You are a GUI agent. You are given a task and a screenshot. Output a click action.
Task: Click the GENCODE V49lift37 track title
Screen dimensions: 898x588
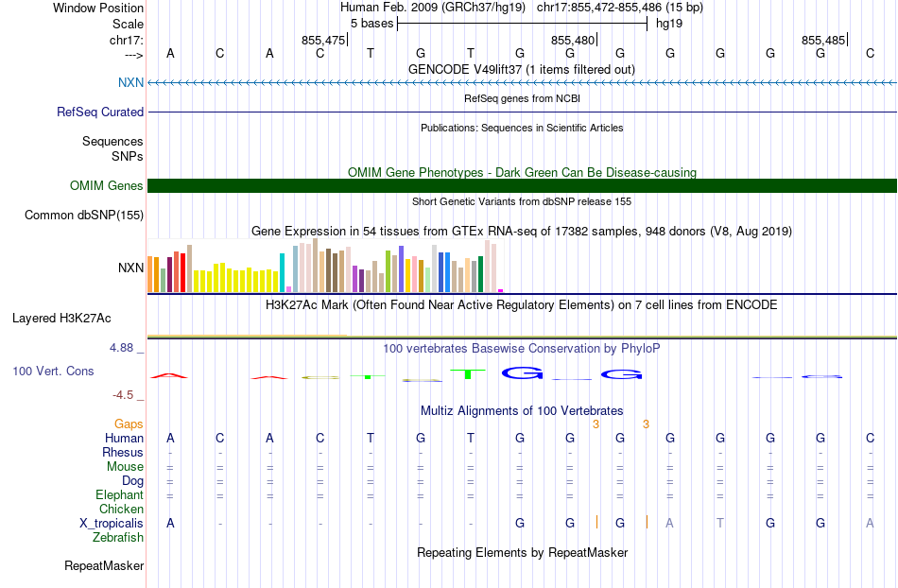click(521, 69)
